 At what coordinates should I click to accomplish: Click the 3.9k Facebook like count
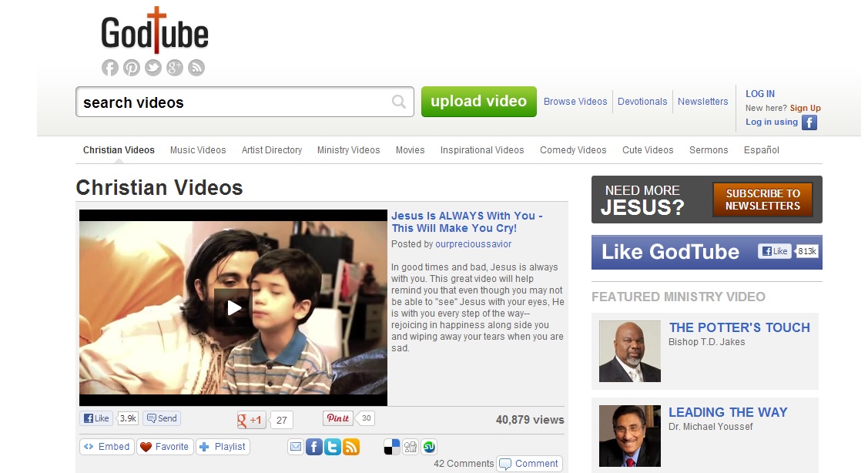(x=128, y=418)
